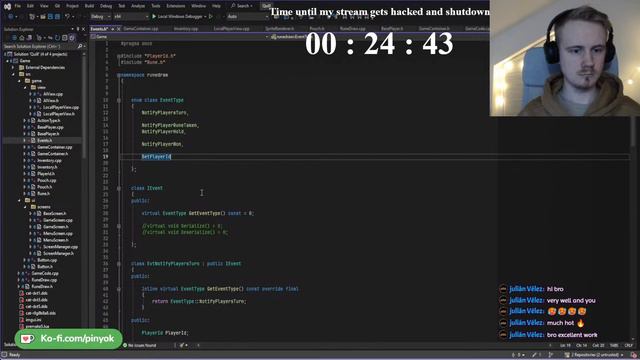Screen dimensions: 640x360
Task: Select GameContainer.h in Solution Explorer
Action: point(53,154)
